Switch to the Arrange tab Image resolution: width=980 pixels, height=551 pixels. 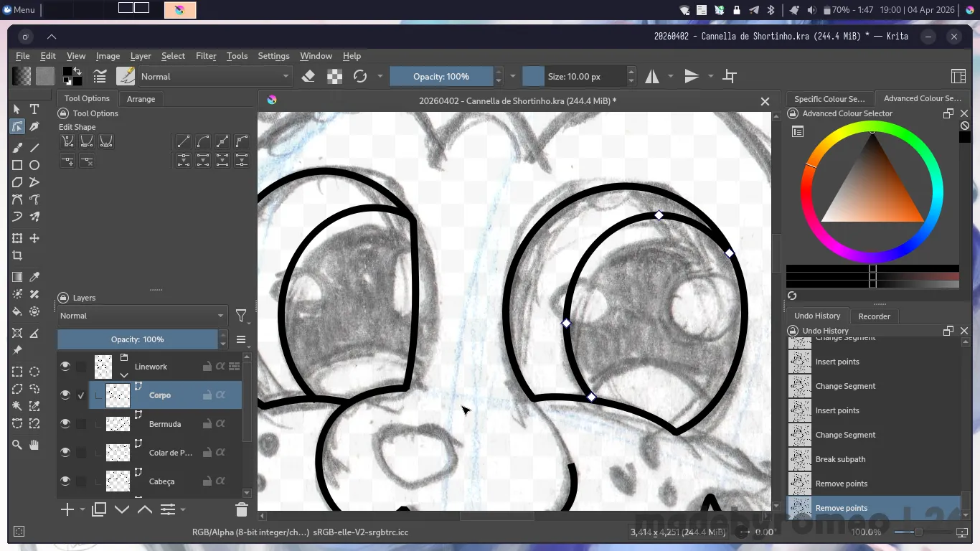[141, 99]
